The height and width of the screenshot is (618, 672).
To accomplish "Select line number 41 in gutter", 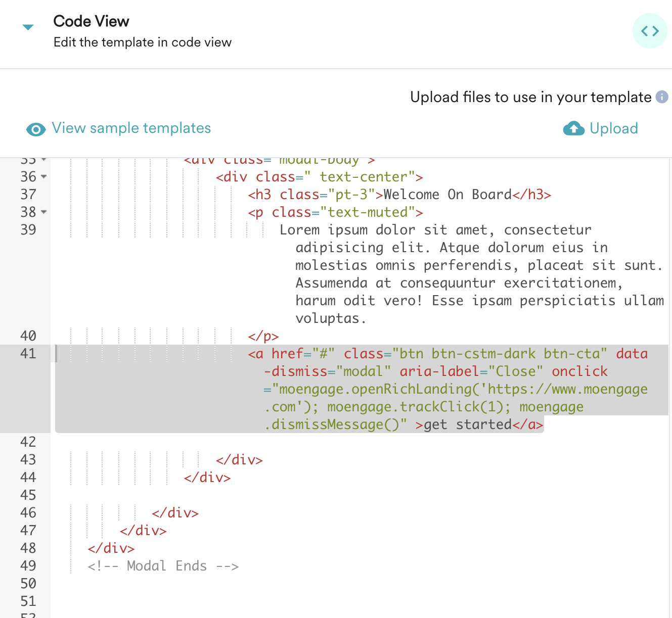I will pyautogui.click(x=28, y=353).
